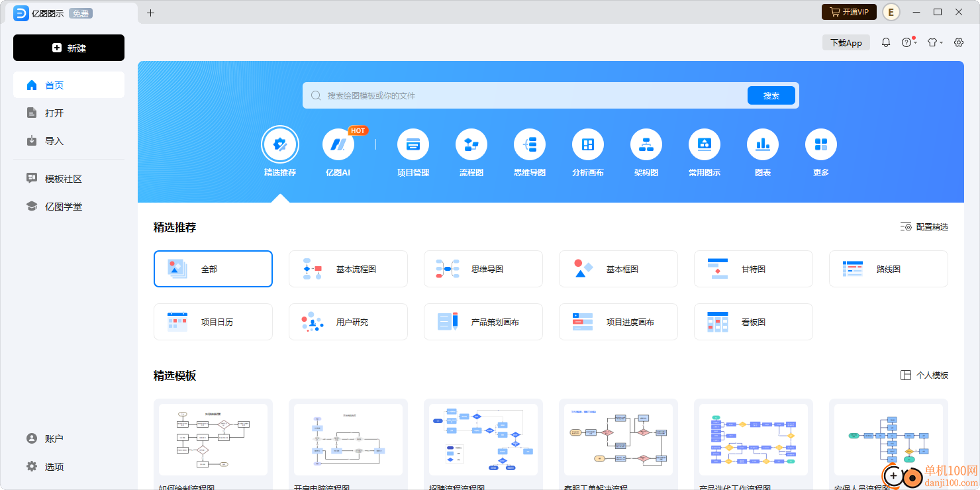Select the 全部 all card
Viewport: 980px width, 490px height.
pos(213,269)
